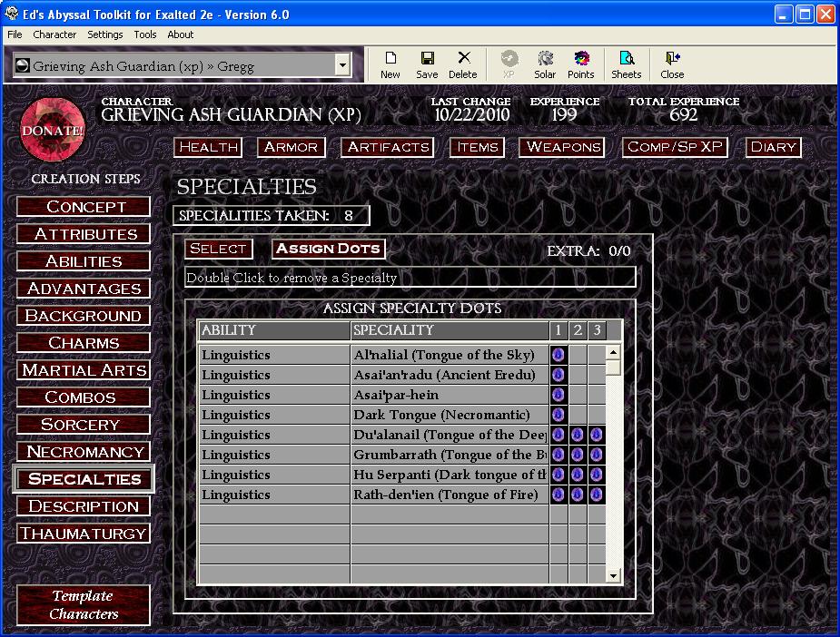Click the red Donate gem
Viewport: 840px width, 637px height.
click(x=53, y=130)
